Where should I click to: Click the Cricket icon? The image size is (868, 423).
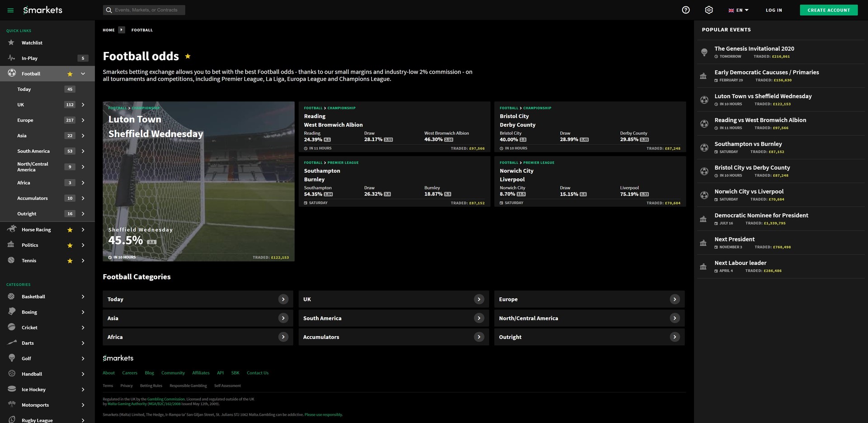coord(12,327)
